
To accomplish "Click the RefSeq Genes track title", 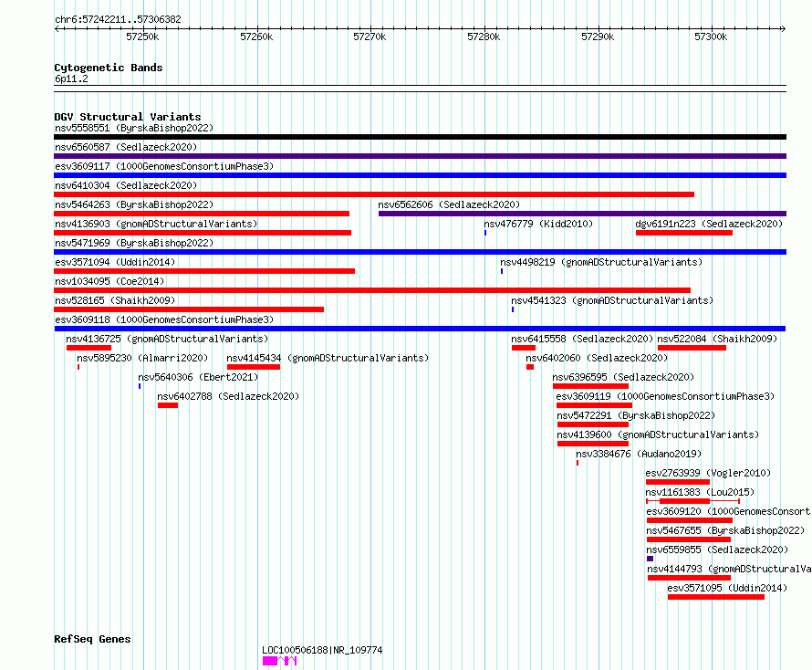I will pyautogui.click(x=92, y=639).
